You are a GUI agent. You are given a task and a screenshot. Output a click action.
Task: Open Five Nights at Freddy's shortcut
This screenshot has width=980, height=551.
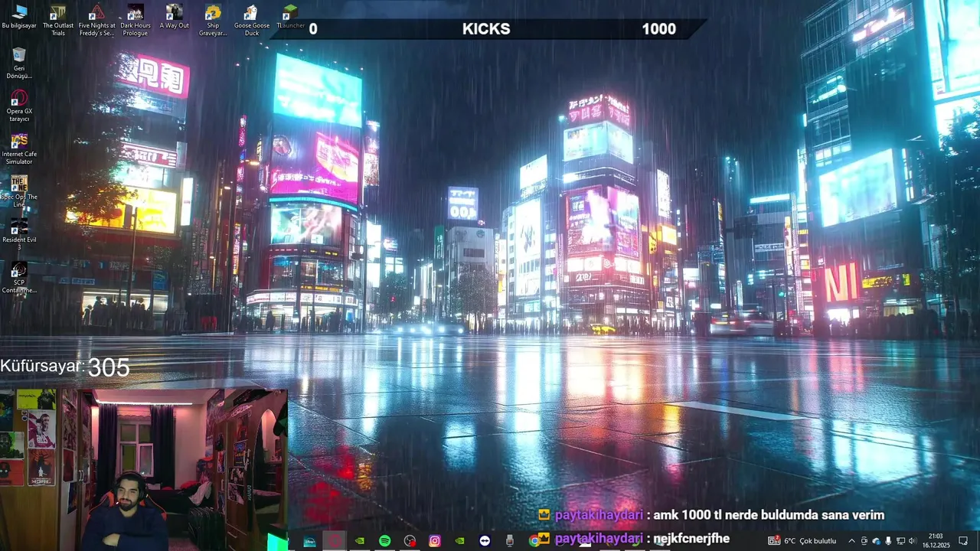pos(96,20)
